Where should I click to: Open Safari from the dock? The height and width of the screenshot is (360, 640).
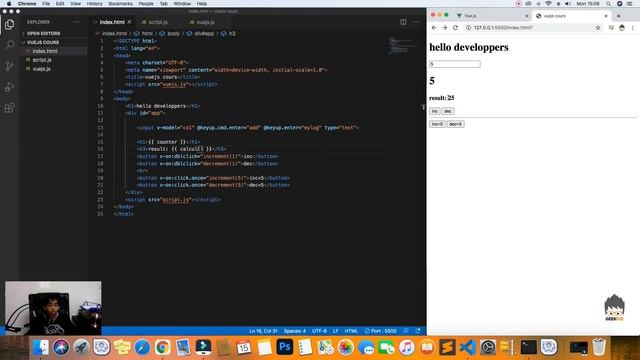142,347
